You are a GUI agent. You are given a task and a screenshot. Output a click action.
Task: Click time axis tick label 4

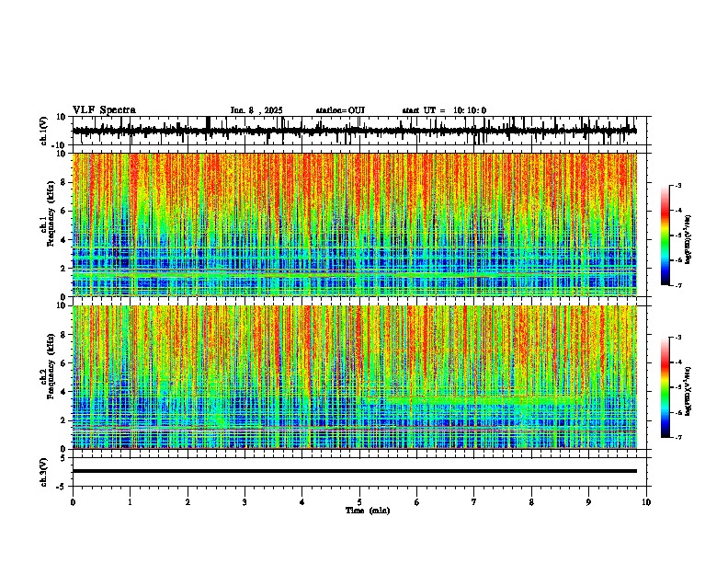click(302, 502)
